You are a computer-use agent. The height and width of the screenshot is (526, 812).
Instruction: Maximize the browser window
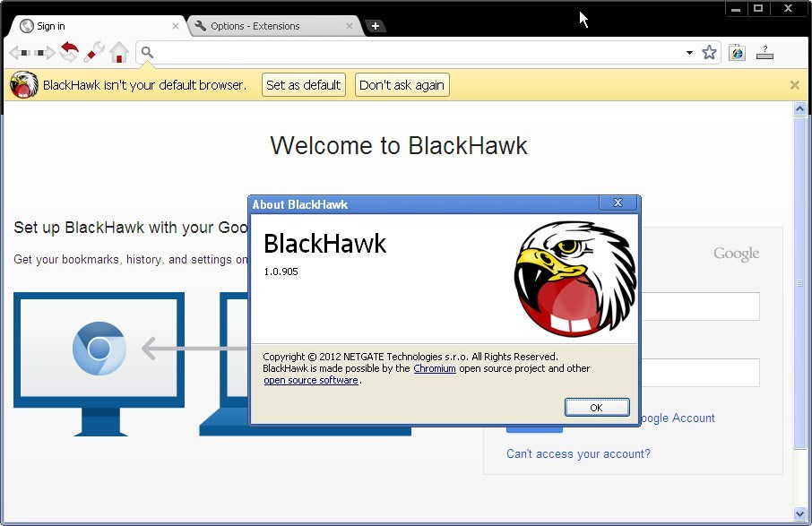[x=758, y=9]
